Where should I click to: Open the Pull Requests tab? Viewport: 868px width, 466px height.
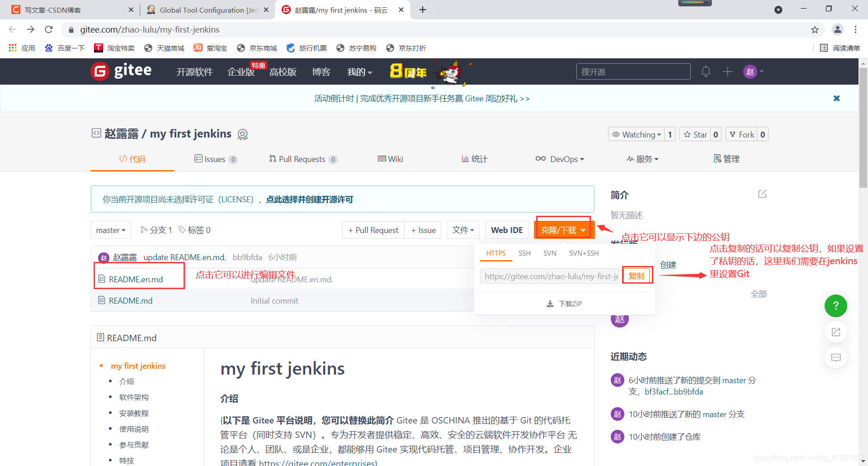click(x=303, y=159)
